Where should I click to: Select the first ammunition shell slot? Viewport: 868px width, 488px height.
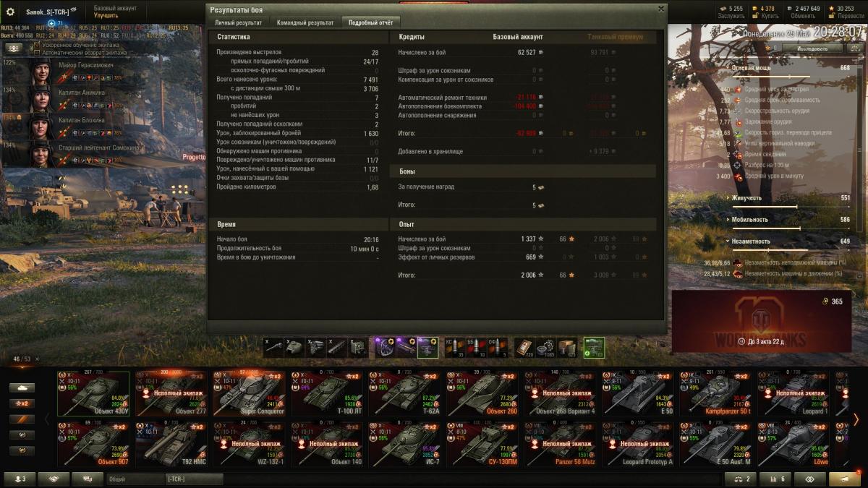coord(454,347)
